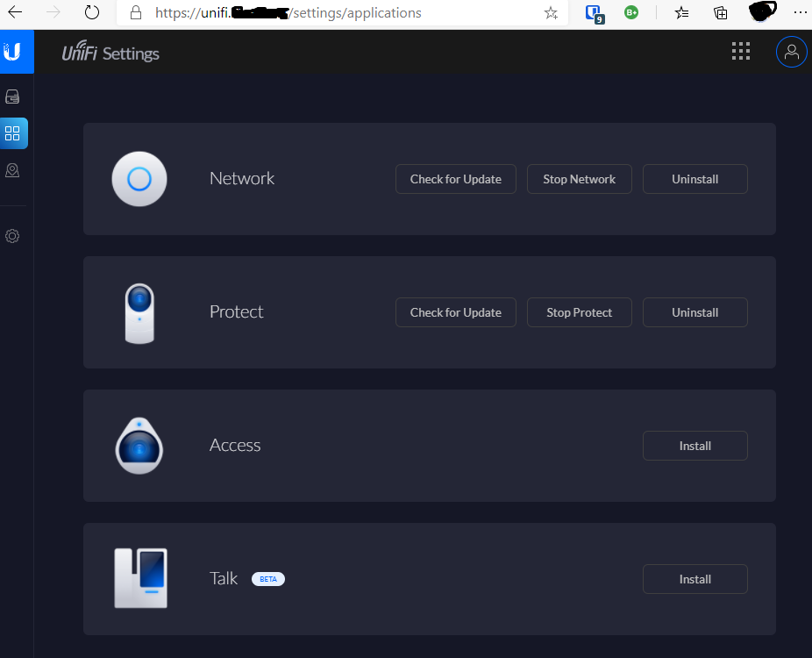The height and width of the screenshot is (658, 812).
Task: Click the Ubiquiti logo in the sidebar
Action: (x=12, y=52)
